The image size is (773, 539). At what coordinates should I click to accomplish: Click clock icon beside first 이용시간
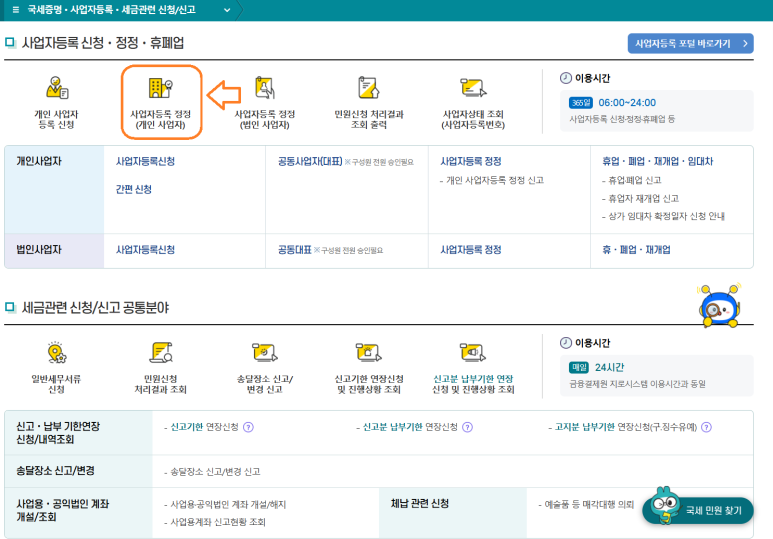565,78
